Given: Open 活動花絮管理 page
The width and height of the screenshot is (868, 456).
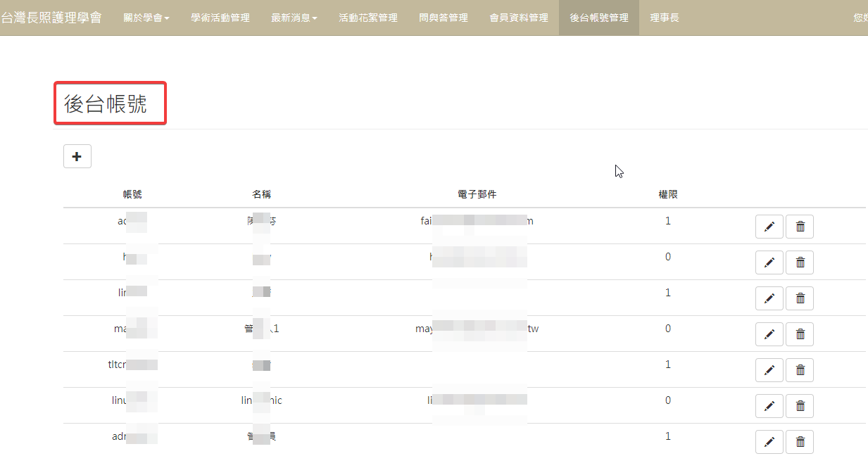Looking at the screenshot, I should 368,18.
